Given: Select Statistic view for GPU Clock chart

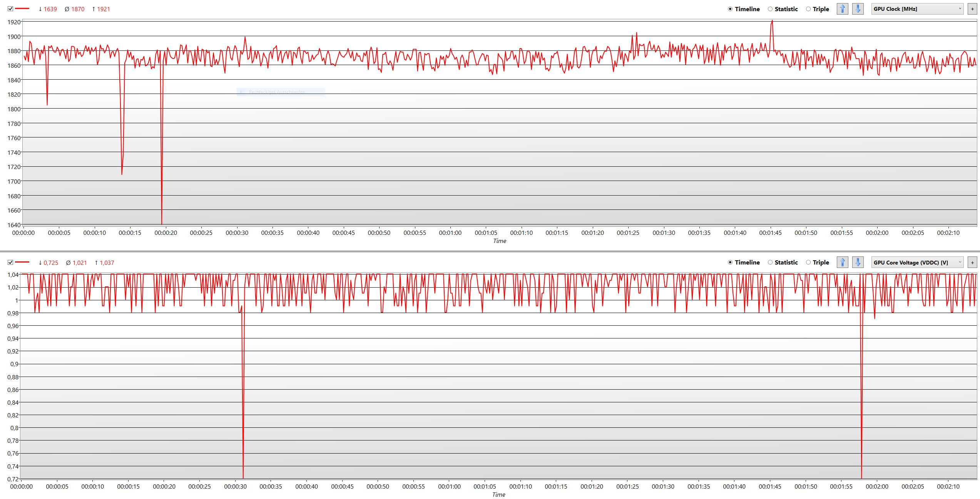Looking at the screenshot, I should click(770, 9).
